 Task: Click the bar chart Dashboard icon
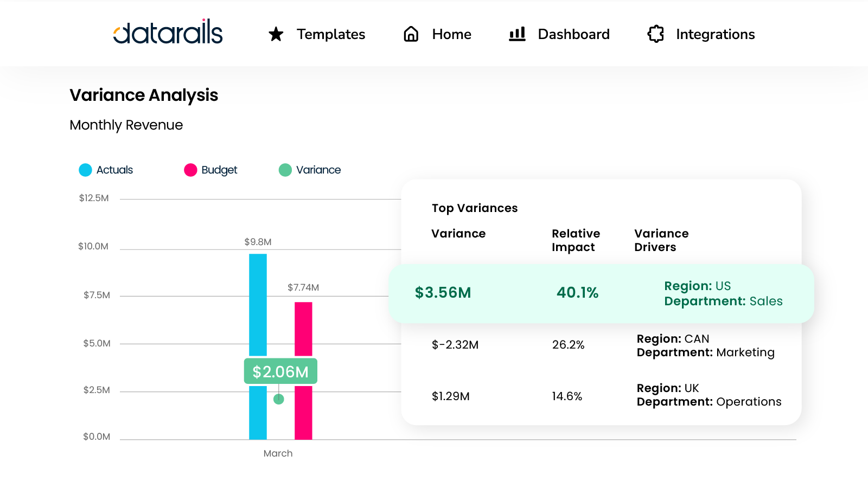[517, 34]
